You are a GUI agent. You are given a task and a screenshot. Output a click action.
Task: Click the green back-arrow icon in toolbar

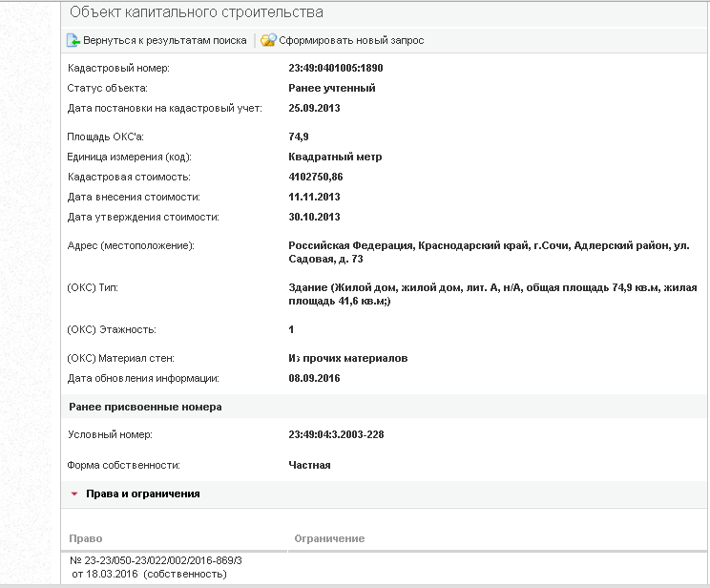click(73, 41)
